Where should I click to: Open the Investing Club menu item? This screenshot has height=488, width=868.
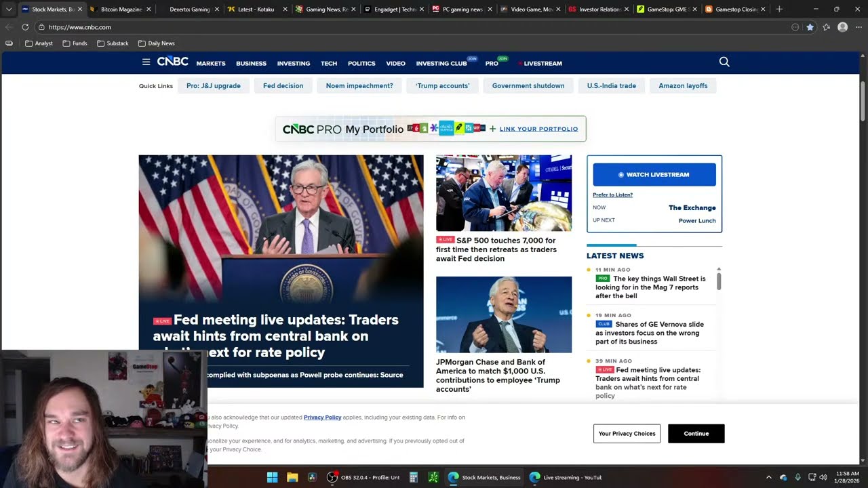[441, 63]
